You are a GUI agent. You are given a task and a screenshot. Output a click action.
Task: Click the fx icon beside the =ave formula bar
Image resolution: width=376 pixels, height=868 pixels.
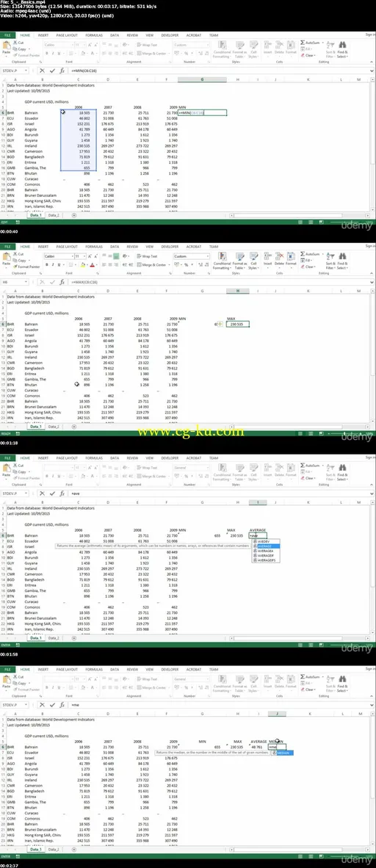[62, 493]
